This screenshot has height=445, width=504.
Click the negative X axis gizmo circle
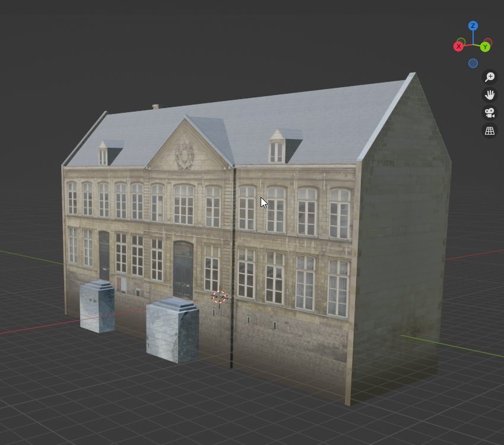pos(488,42)
